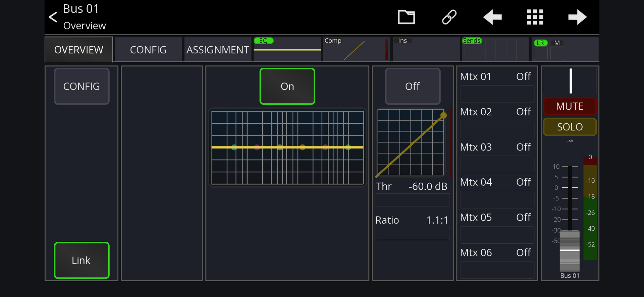644x297 pixels.
Task: Click the CONFIG button in left panel
Action: pyautogui.click(x=82, y=86)
